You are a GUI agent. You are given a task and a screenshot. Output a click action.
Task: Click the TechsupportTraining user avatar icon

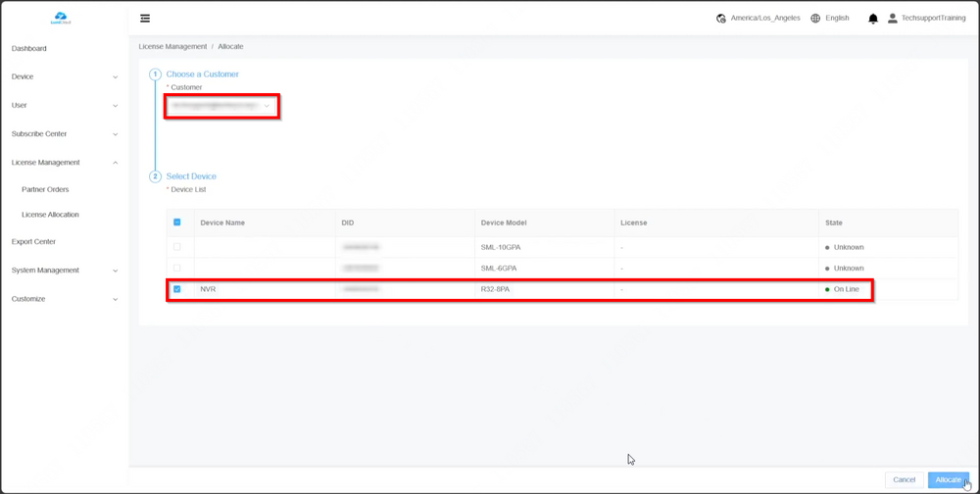[893, 19]
